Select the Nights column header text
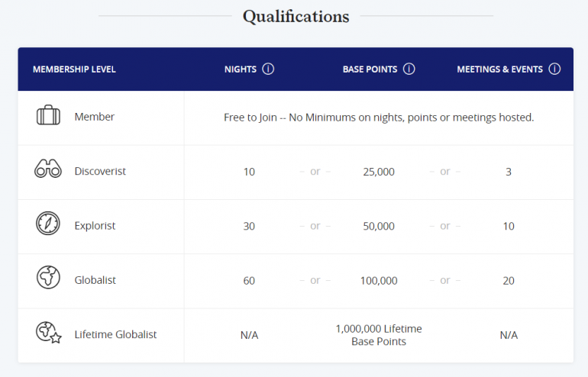The width and height of the screenshot is (588, 377). point(240,69)
